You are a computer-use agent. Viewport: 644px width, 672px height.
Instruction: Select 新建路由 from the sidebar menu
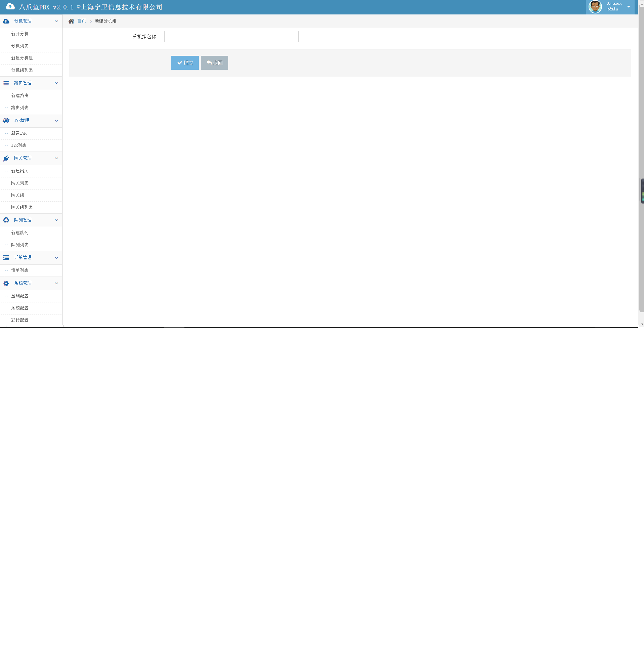click(19, 96)
